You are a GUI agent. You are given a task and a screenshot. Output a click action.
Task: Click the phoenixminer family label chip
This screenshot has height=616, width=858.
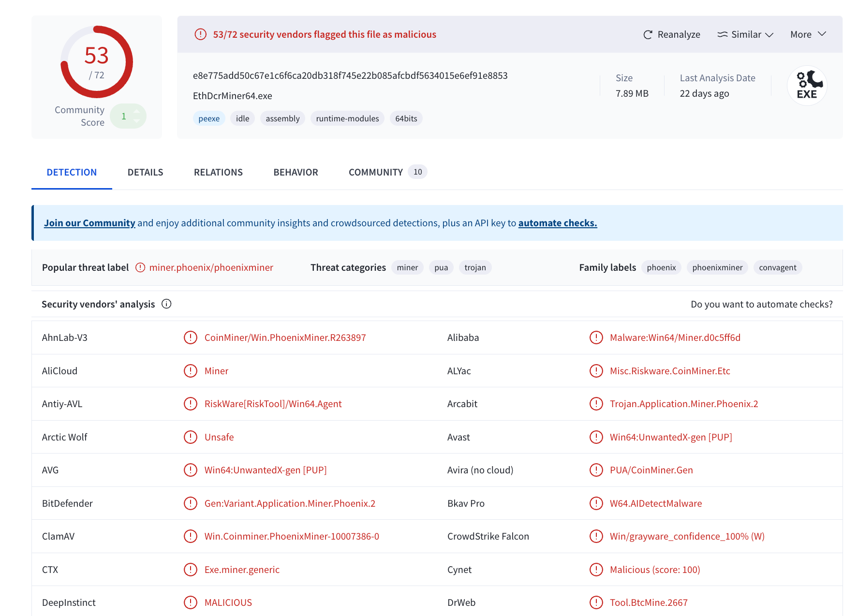(x=717, y=267)
